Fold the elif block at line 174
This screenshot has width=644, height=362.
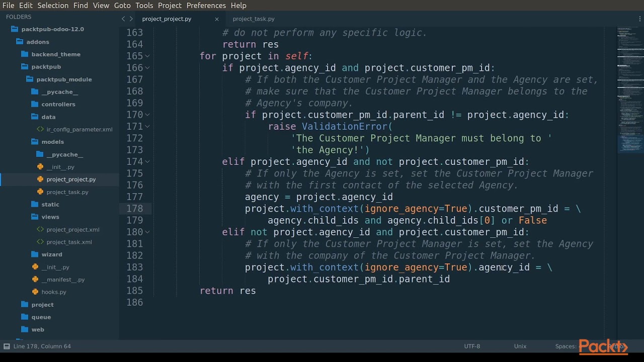tap(147, 161)
